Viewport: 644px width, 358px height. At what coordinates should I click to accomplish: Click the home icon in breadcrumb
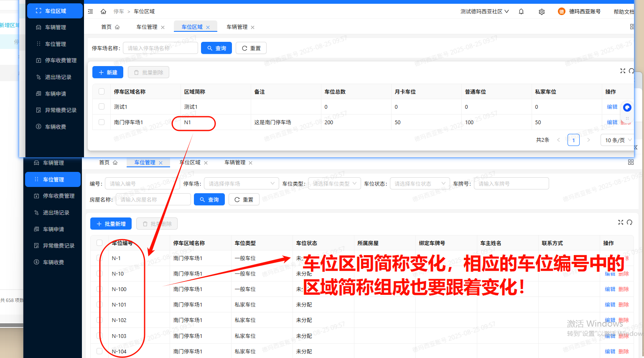tap(103, 12)
